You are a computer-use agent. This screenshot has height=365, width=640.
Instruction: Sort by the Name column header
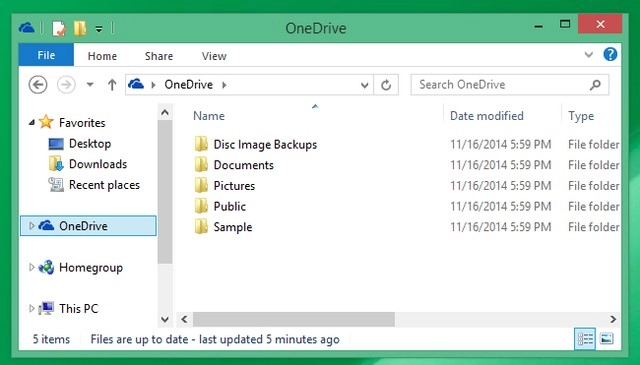pos(209,116)
